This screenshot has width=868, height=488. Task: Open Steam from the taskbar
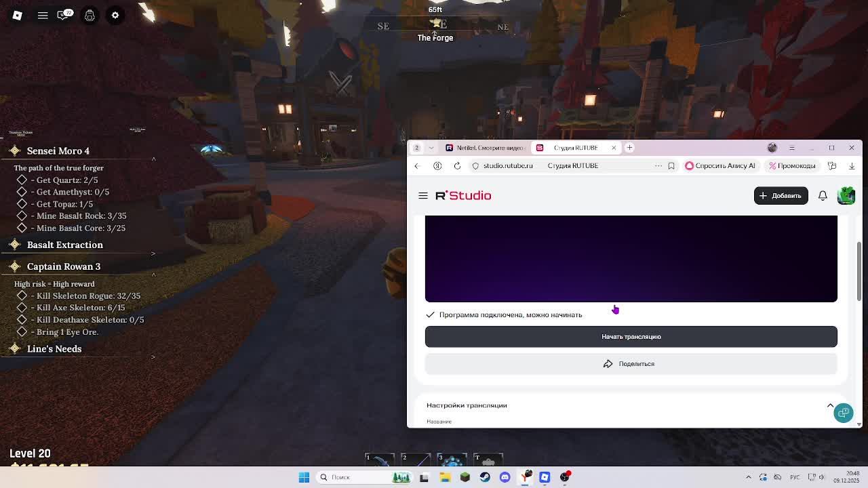click(x=485, y=477)
